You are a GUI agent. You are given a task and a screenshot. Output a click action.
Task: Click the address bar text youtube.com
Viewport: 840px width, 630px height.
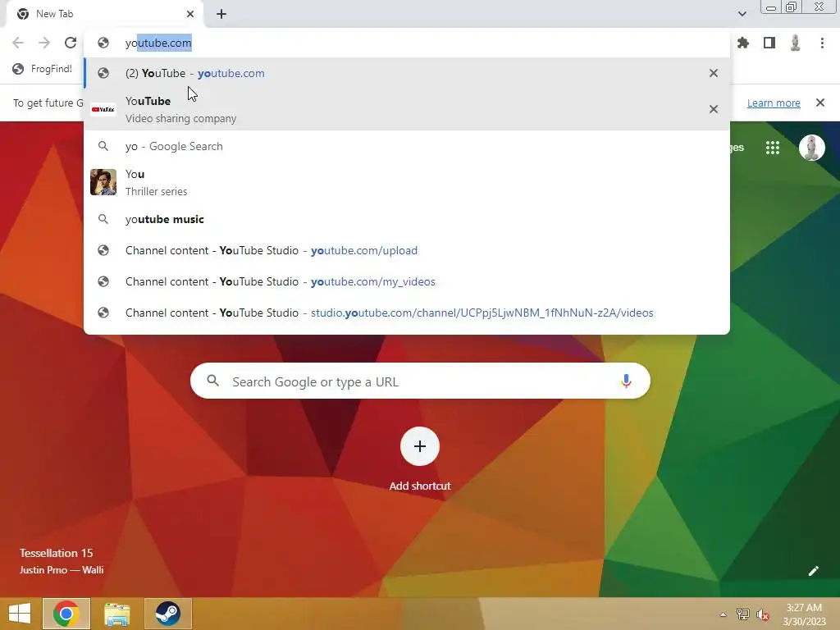click(x=158, y=43)
